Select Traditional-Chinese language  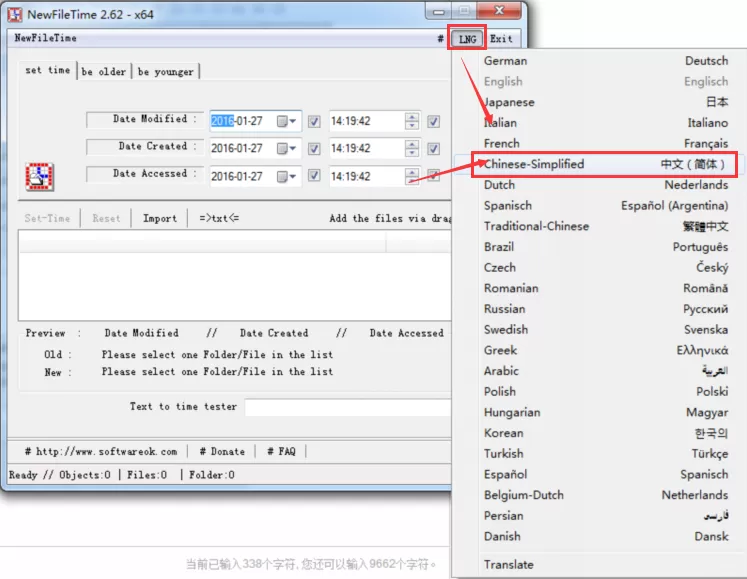pyautogui.click(x=599, y=226)
